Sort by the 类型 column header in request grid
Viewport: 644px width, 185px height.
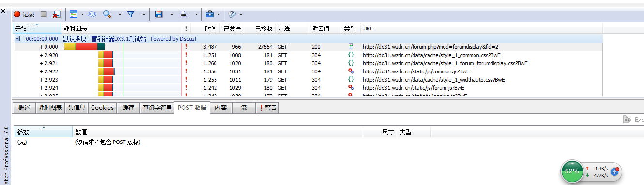coord(351,28)
